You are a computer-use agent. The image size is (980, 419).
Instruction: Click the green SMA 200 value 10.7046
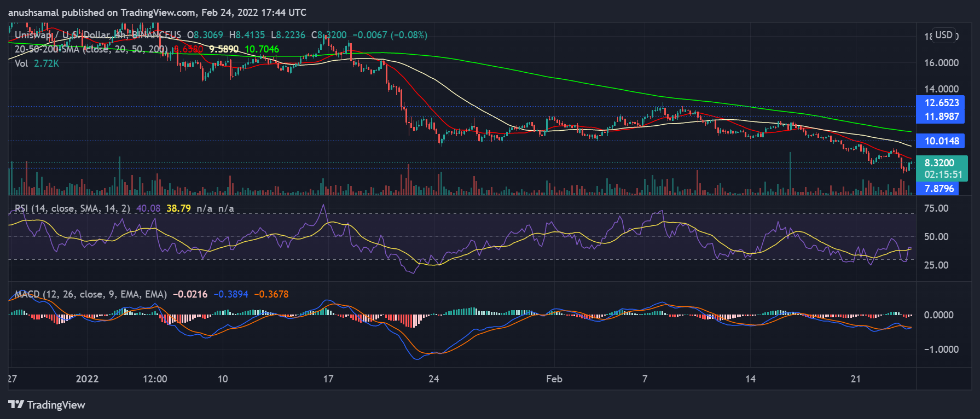(x=262, y=49)
